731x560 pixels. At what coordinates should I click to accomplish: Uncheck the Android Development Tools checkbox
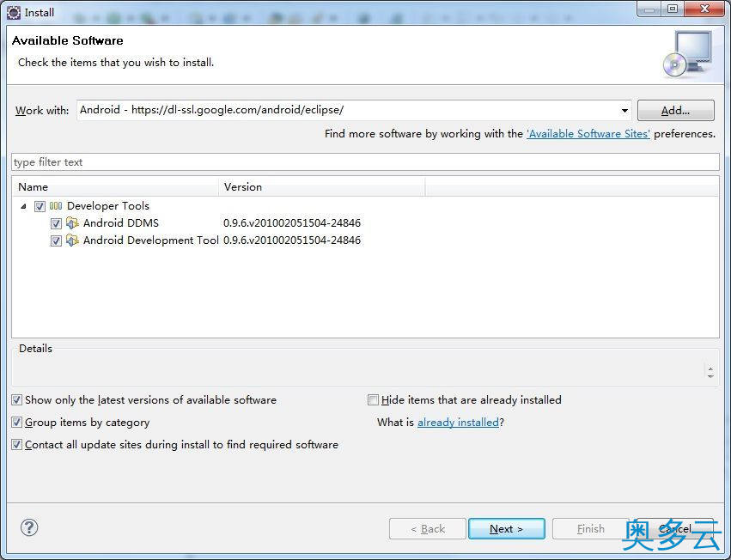(x=56, y=241)
